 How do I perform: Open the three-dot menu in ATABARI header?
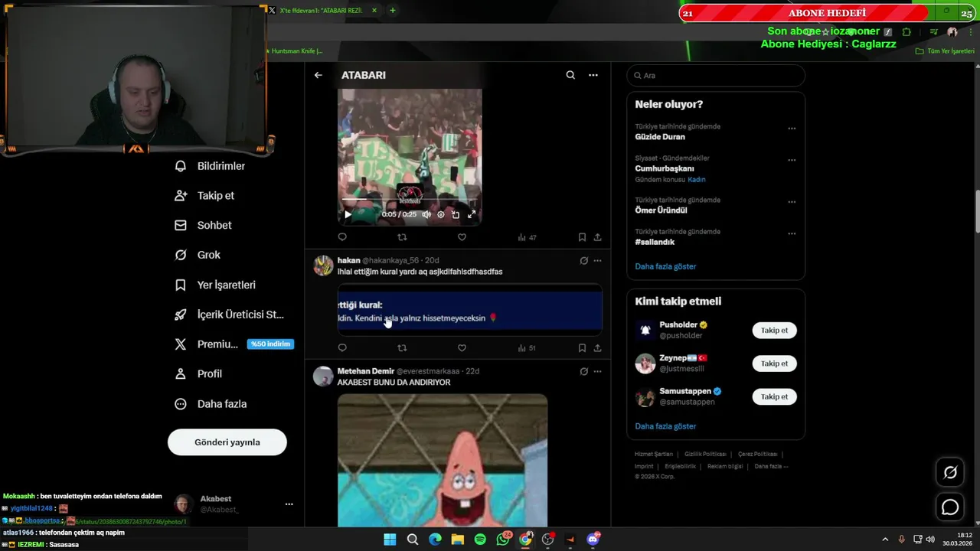[x=593, y=75]
